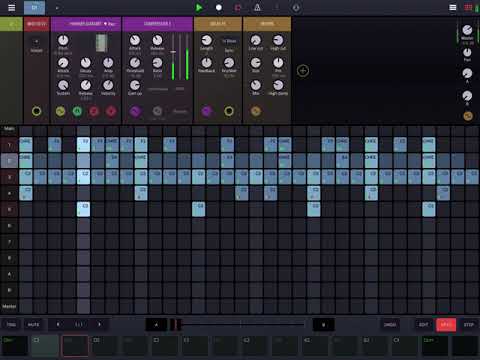Click the white record button

click(219, 7)
